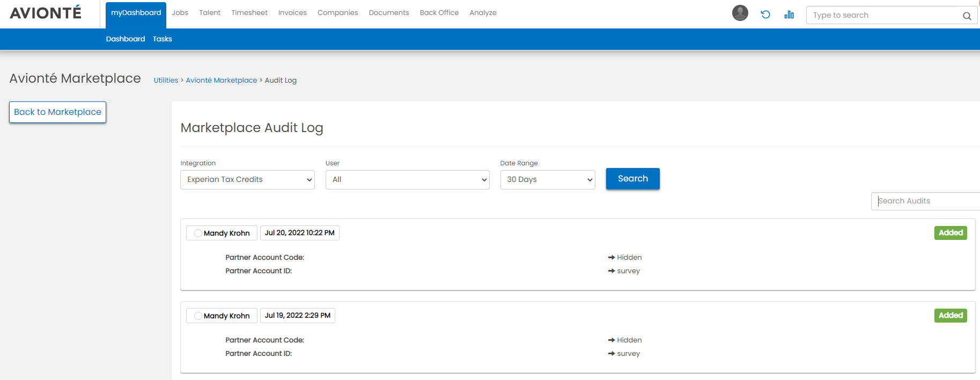This screenshot has width=980, height=380.
Task: Open the Analyze menu
Action: pyautogui.click(x=483, y=13)
